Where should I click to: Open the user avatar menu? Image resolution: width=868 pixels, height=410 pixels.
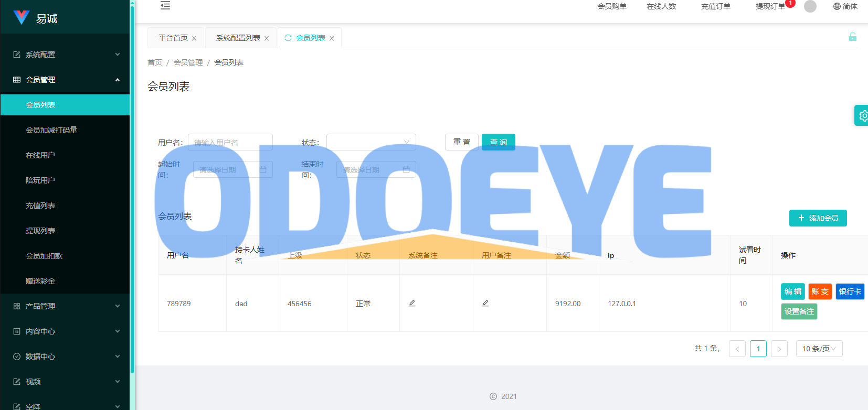tap(810, 6)
